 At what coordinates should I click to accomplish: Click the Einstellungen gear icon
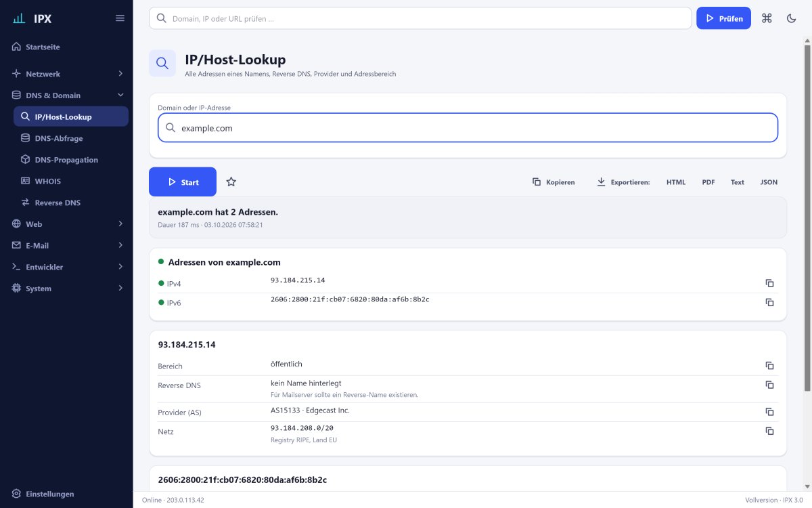[17, 494]
